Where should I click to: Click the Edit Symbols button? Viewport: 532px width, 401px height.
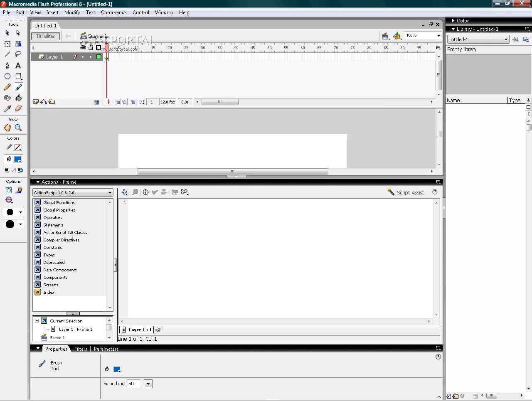tap(397, 36)
